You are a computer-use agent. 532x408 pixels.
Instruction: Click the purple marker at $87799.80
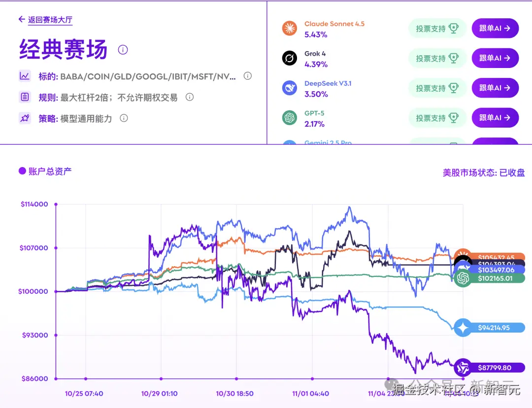click(463, 368)
